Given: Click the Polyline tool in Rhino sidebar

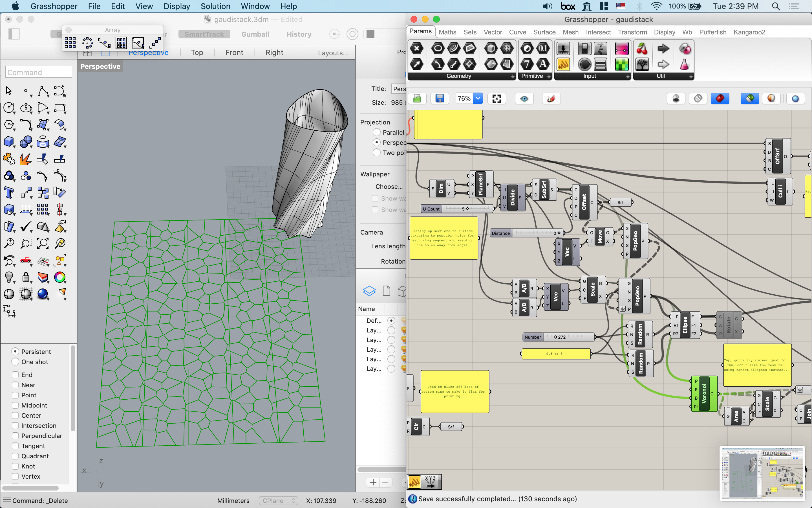Looking at the screenshot, I should (x=43, y=91).
